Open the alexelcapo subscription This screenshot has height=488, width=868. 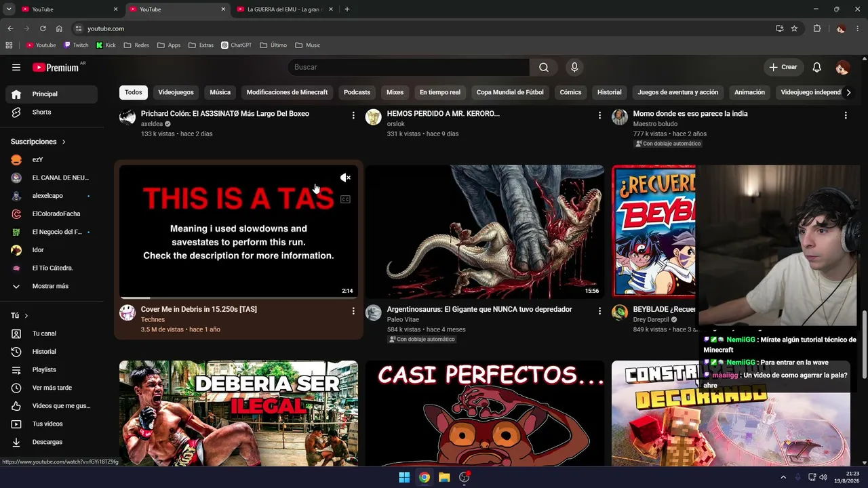52,196
